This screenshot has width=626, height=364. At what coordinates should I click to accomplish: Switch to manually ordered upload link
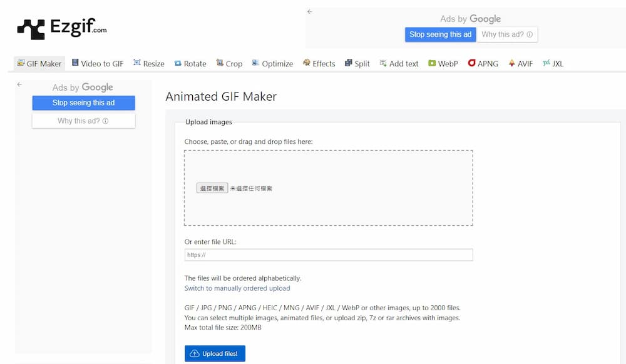tap(237, 288)
